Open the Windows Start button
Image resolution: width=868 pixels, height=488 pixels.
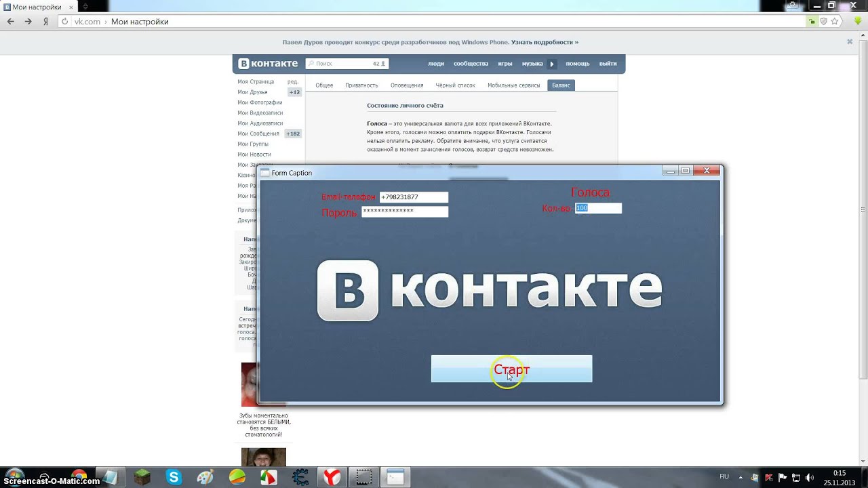pos(14,476)
